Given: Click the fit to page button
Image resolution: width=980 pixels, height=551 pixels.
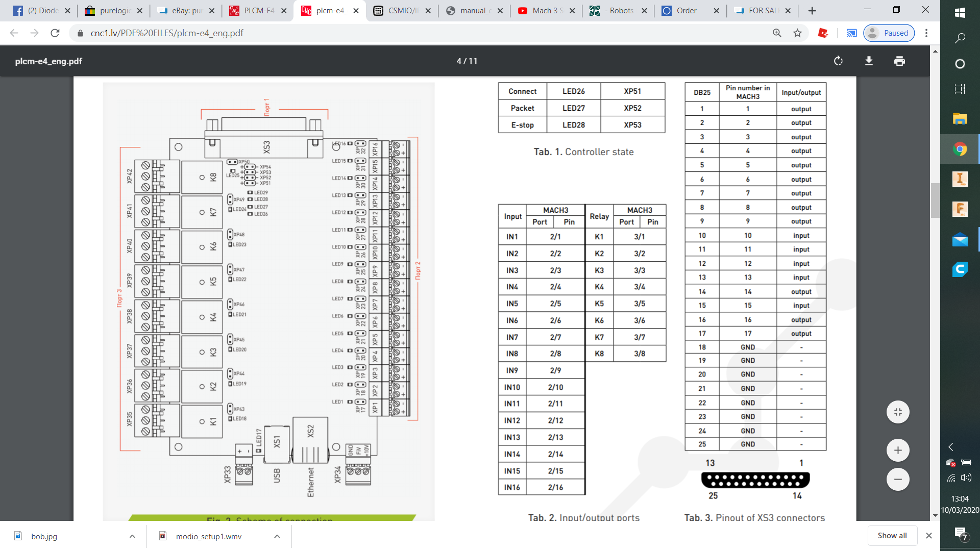Looking at the screenshot, I should coord(898,412).
